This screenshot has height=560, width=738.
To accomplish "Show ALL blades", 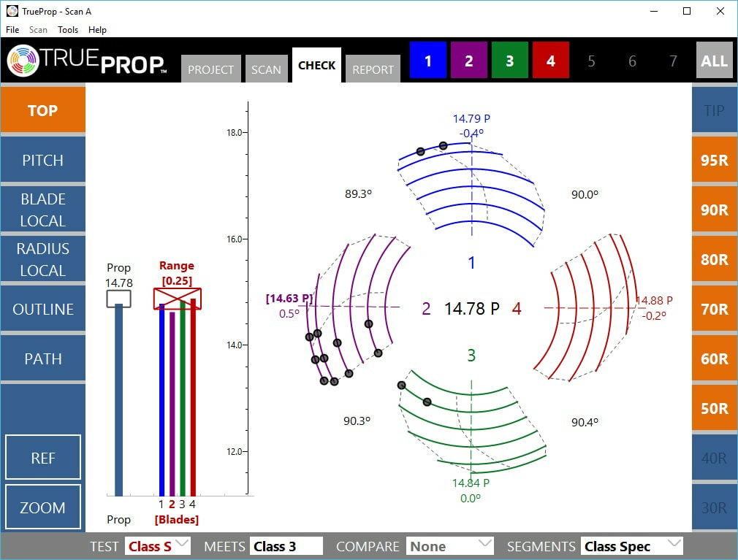I will [x=714, y=61].
